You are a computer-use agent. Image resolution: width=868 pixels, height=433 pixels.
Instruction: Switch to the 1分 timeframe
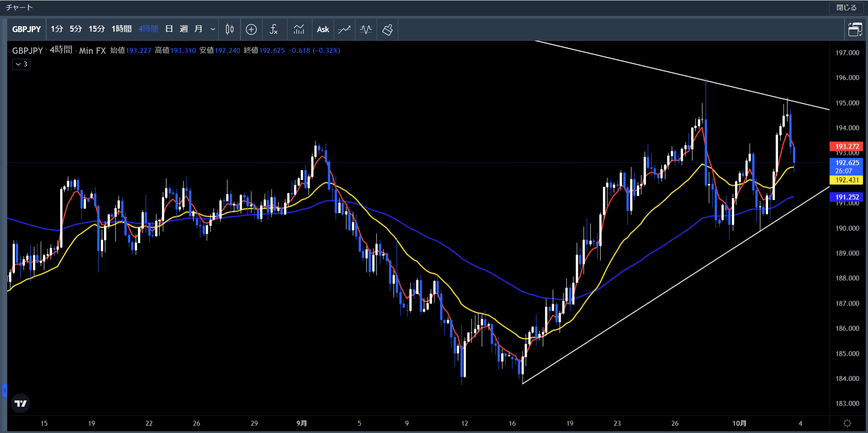pos(57,29)
